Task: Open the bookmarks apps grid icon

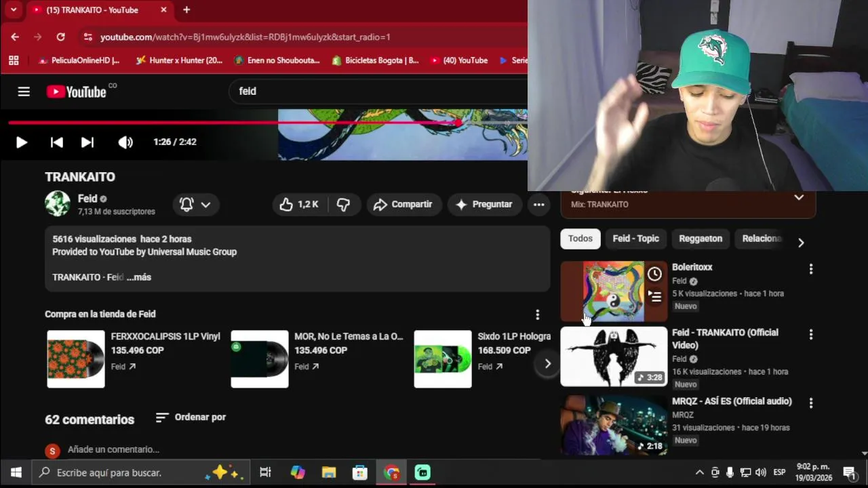Action: (x=14, y=60)
